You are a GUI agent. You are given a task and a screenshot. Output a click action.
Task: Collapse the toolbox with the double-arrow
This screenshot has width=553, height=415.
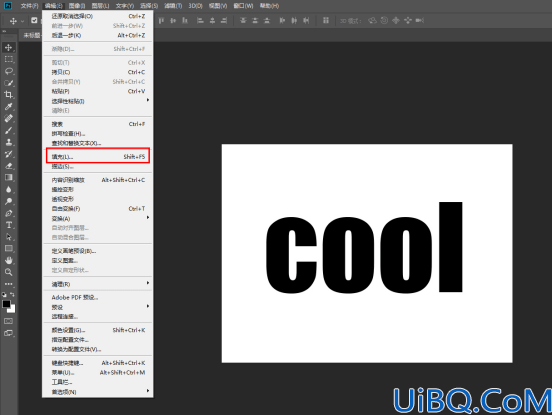(4, 32)
